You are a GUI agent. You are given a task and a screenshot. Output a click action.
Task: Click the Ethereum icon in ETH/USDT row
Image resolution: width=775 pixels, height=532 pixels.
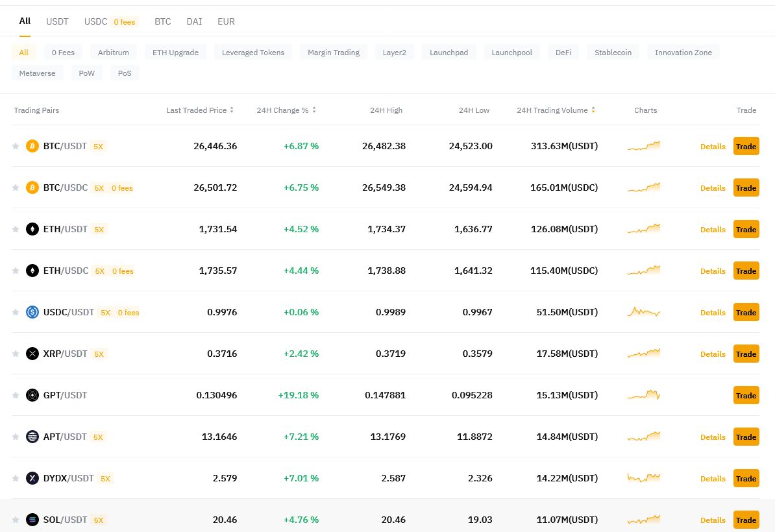click(x=32, y=229)
